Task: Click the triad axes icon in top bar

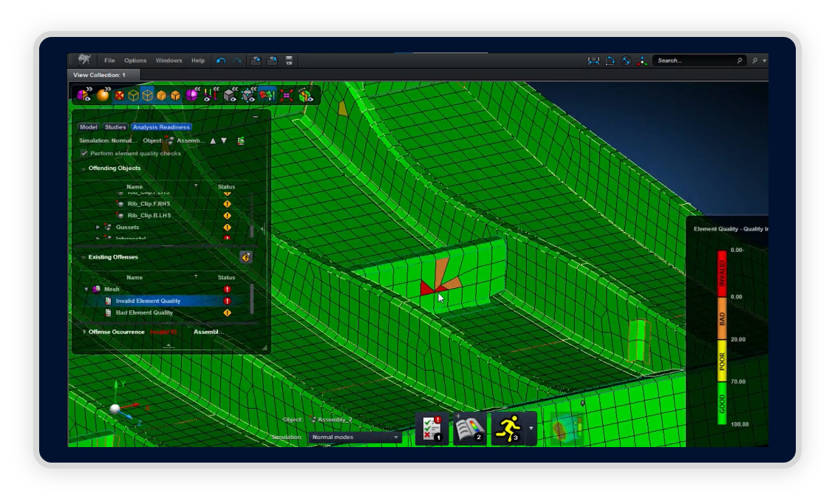Action: pos(643,61)
